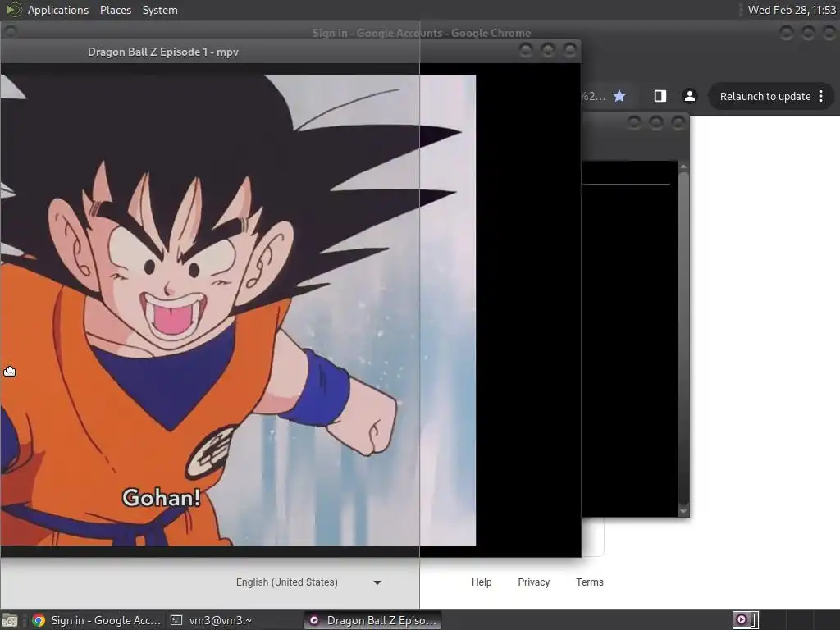Click the terminal scrollbar down arrow
Image resolution: width=840 pixels, height=630 pixels.
click(x=683, y=511)
